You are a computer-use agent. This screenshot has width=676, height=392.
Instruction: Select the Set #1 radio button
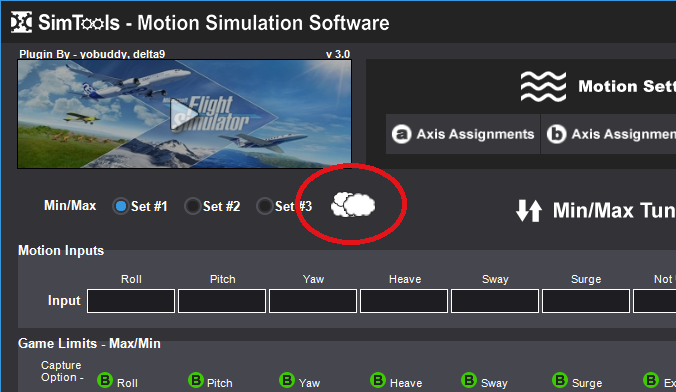click(121, 206)
